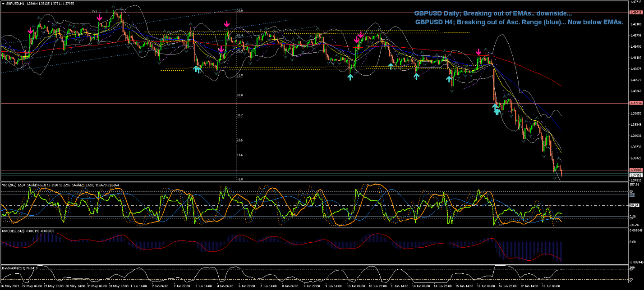Select the 'GBPUSD Daily; Breaking out' text annotation
The height and width of the screenshot is (290, 644).
point(492,14)
